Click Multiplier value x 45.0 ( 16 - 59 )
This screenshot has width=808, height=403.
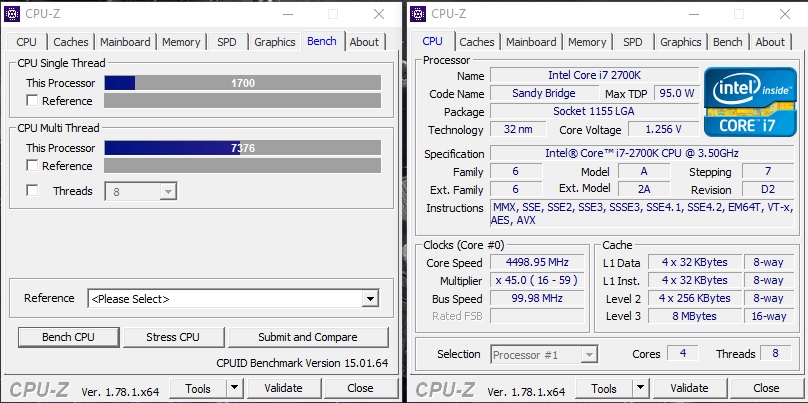pos(537,280)
